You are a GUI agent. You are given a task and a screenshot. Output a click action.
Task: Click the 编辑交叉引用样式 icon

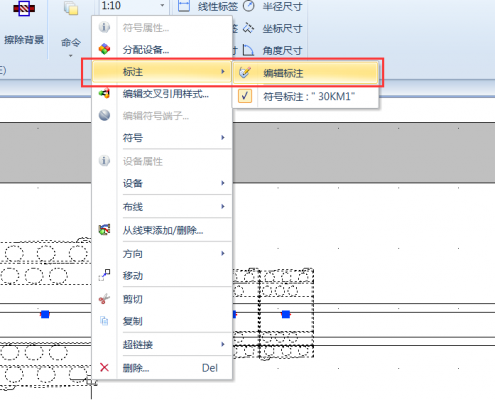pos(104,94)
